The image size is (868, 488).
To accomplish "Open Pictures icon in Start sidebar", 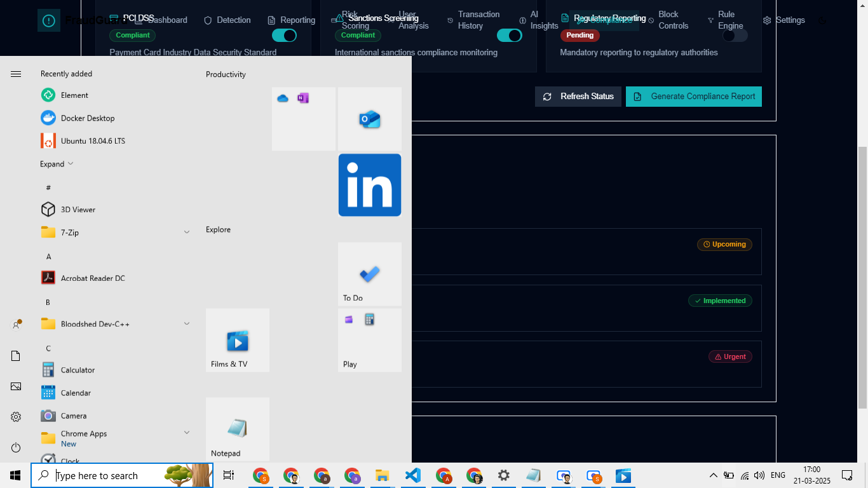I will click(16, 386).
